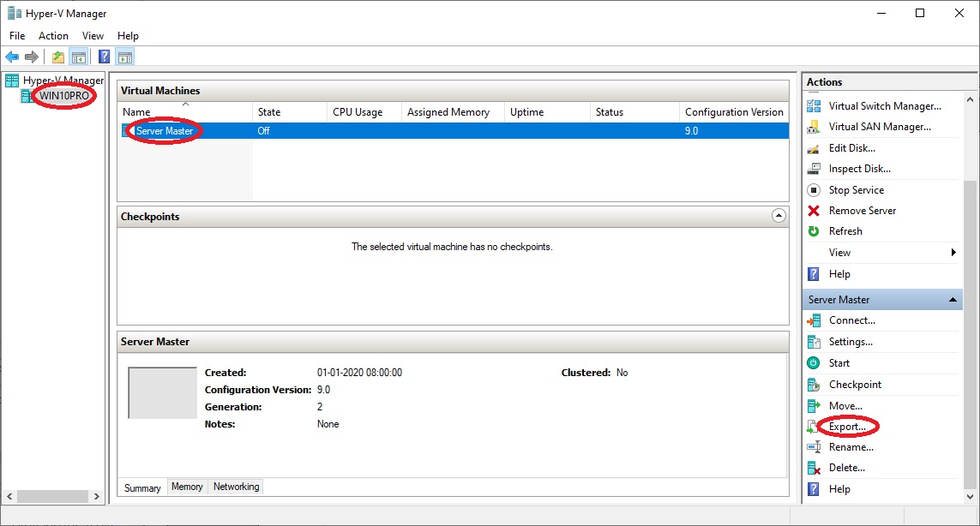Click the Hyper-V Manager title bar icon
Image resolution: width=980 pixels, height=526 pixels.
(x=14, y=13)
